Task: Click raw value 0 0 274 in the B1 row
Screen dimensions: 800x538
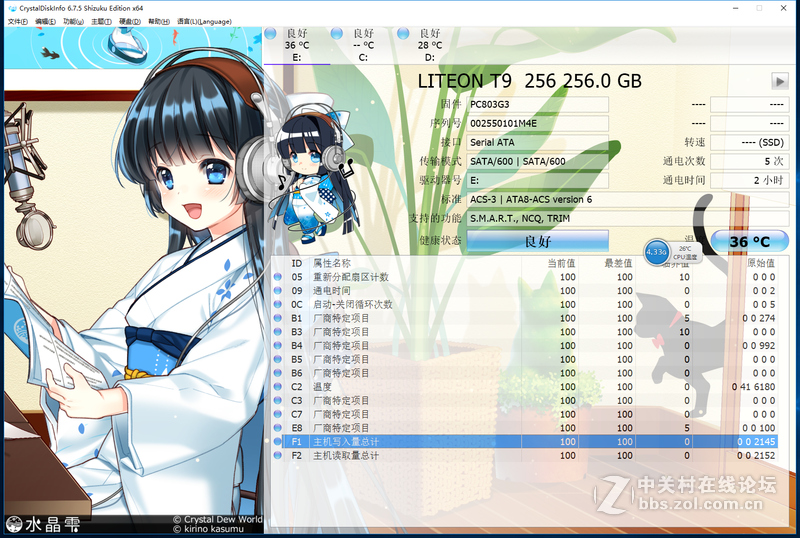Action: coord(759,318)
